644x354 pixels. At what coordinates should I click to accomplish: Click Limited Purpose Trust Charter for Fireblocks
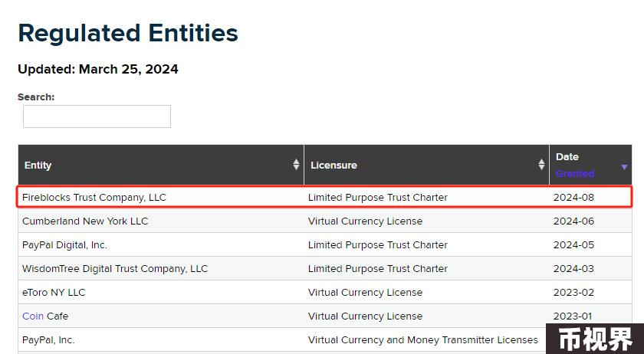378,197
